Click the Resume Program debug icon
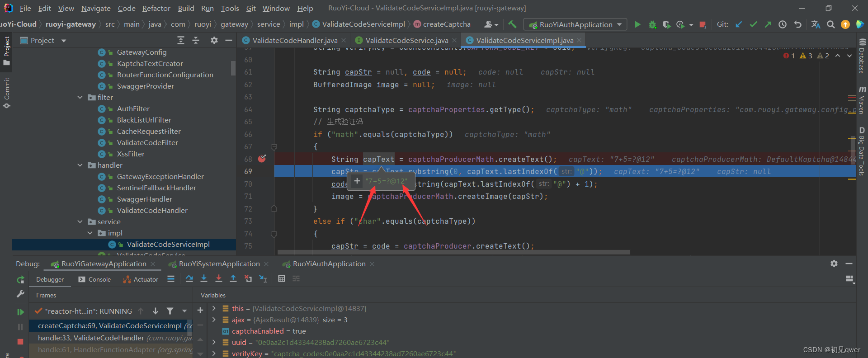The height and width of the screenshot is (358, 868). [x=20, y=312]
